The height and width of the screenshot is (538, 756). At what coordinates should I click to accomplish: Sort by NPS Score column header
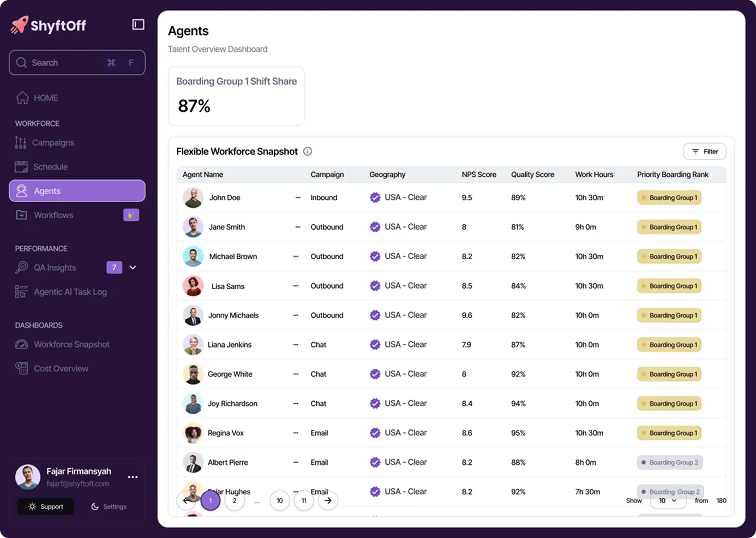(479, 175)
